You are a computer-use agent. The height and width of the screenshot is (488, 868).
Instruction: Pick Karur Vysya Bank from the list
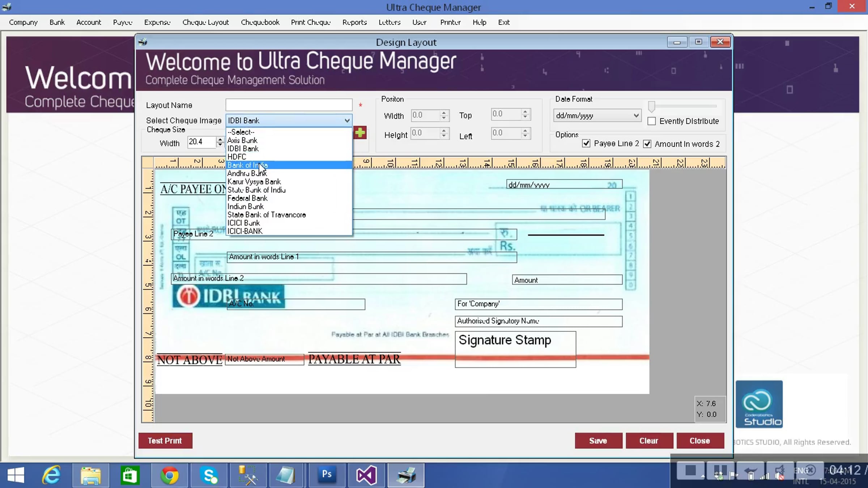coord(289,182)
